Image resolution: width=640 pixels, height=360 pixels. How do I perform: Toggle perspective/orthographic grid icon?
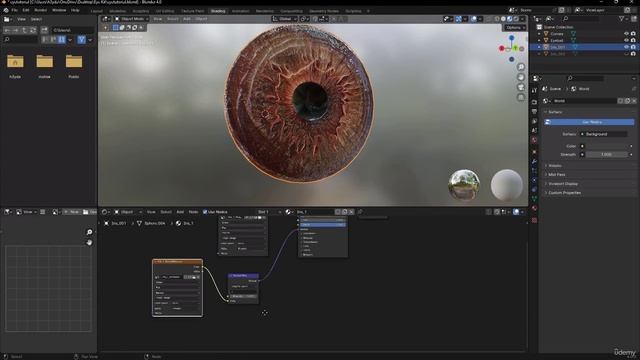point(521,98)
